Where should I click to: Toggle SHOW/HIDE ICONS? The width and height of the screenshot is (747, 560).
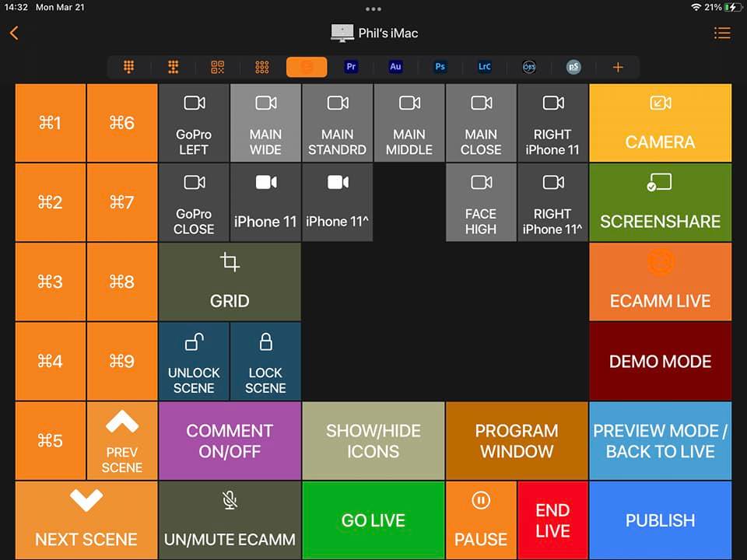point(373,440)
